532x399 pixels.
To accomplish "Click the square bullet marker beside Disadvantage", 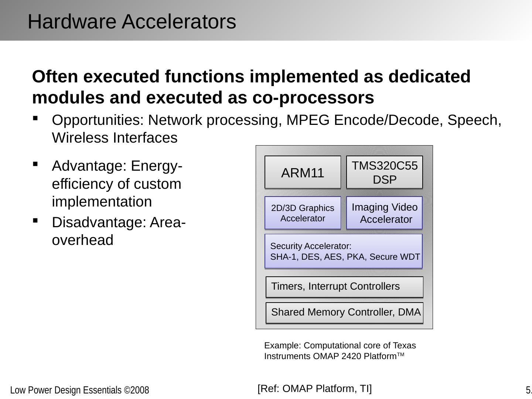I will pos(35,221).
